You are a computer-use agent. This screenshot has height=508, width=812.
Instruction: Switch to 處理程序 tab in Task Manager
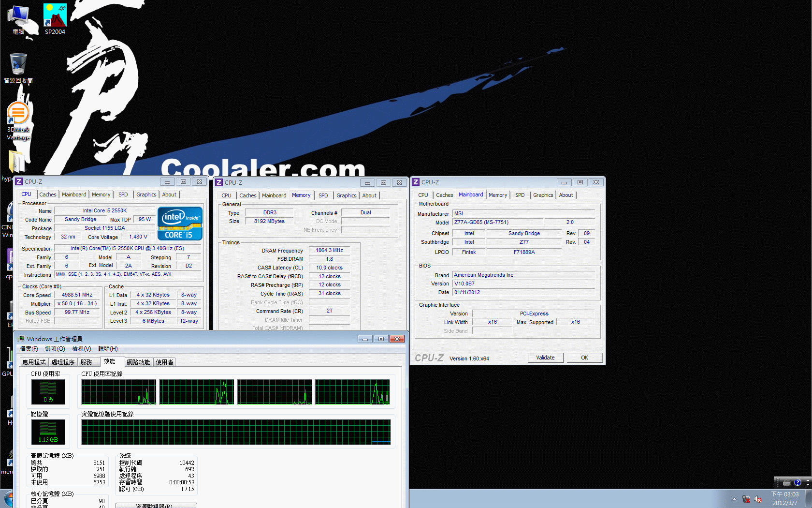coord(63,362)
